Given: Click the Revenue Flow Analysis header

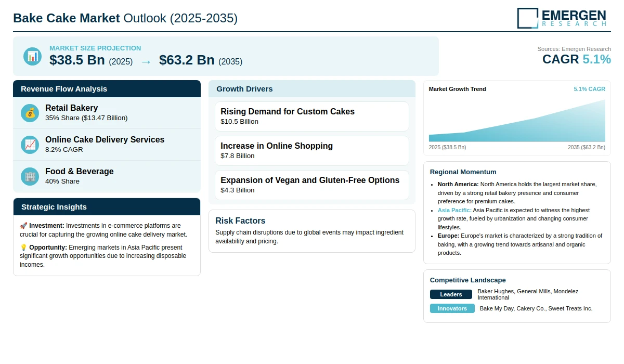Looking at the screenshot, I should [107, 88].
